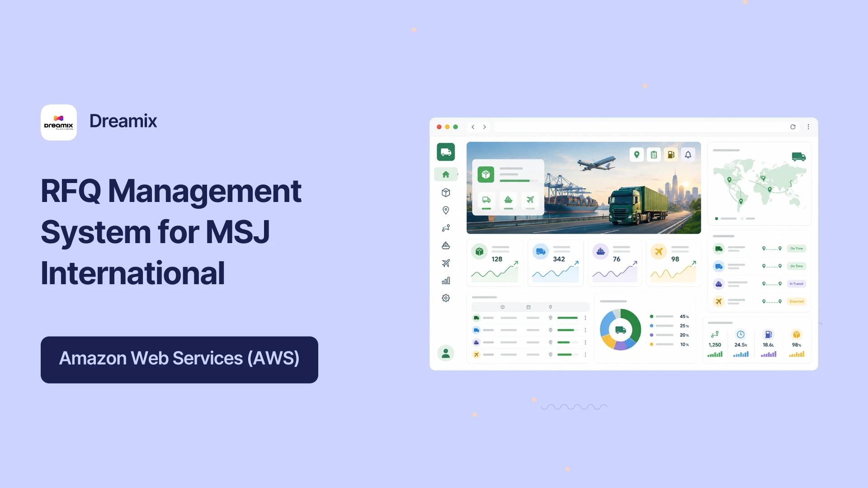Image resolution: width=868 pixels, height=488 pixels.
Task: Select ship mode on banner card
Action: [x=509, y=200]
